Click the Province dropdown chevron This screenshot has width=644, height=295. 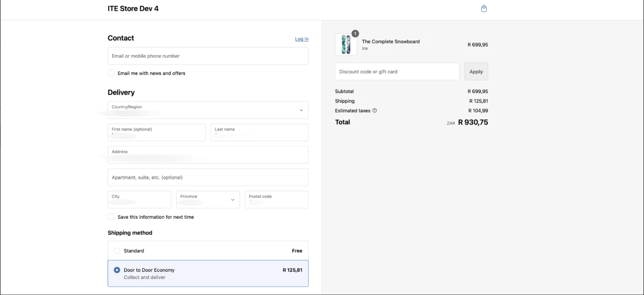coord(232,200)
